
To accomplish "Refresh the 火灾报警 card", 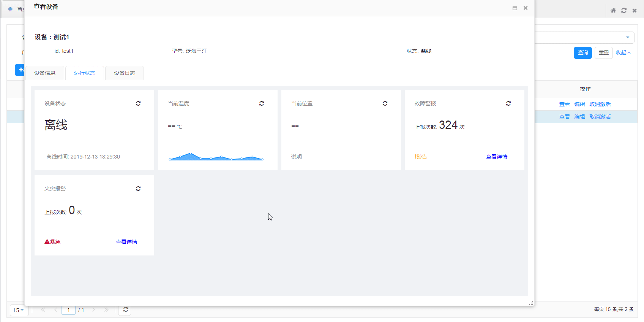I will click(138, 189).
